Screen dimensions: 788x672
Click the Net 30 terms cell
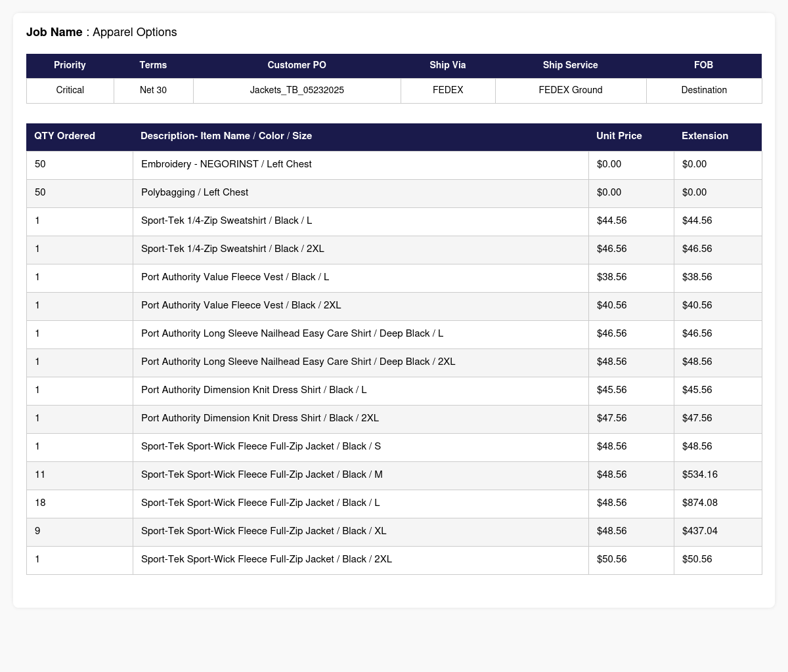153,91
